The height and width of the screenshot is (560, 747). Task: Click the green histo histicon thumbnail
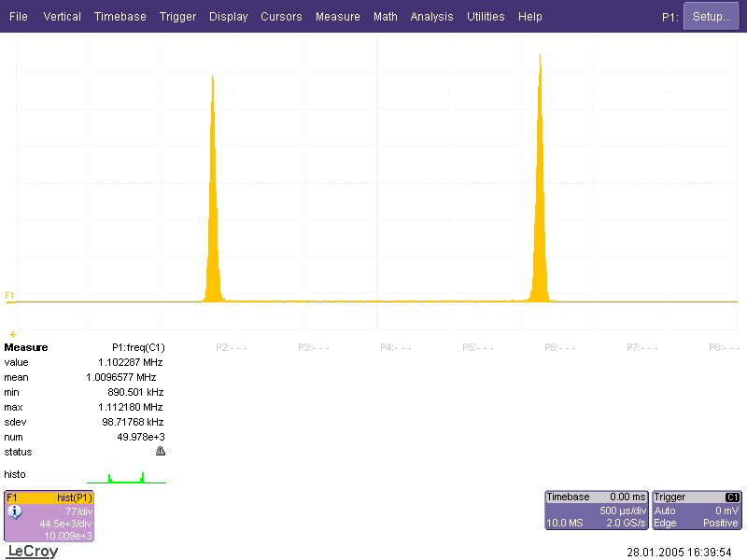click(126, 477)
